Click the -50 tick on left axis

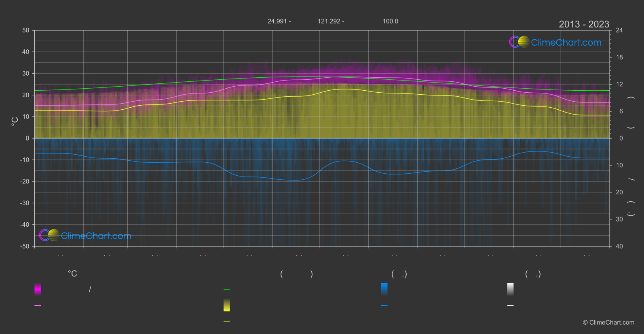coord(25,246)
